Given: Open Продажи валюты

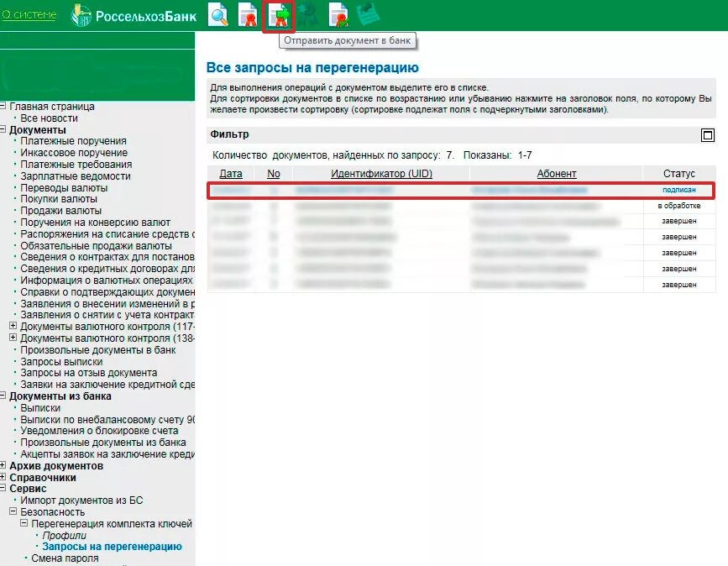Looking at the screenshot, I should click(x=60, y=211).
